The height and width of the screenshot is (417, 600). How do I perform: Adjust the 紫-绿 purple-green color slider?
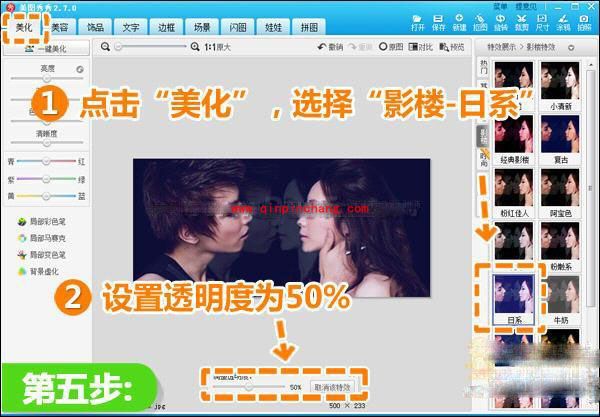[x=46, y=179]
